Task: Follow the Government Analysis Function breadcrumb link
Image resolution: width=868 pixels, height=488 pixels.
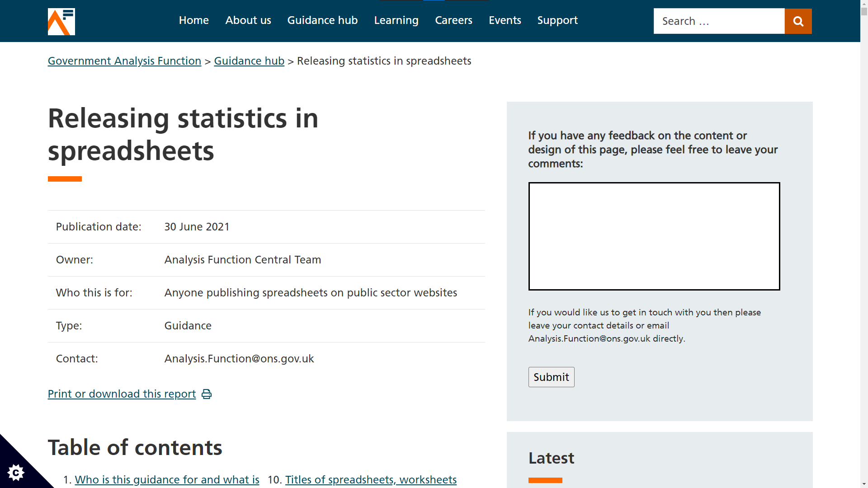Action: click(x=124, y=61)
